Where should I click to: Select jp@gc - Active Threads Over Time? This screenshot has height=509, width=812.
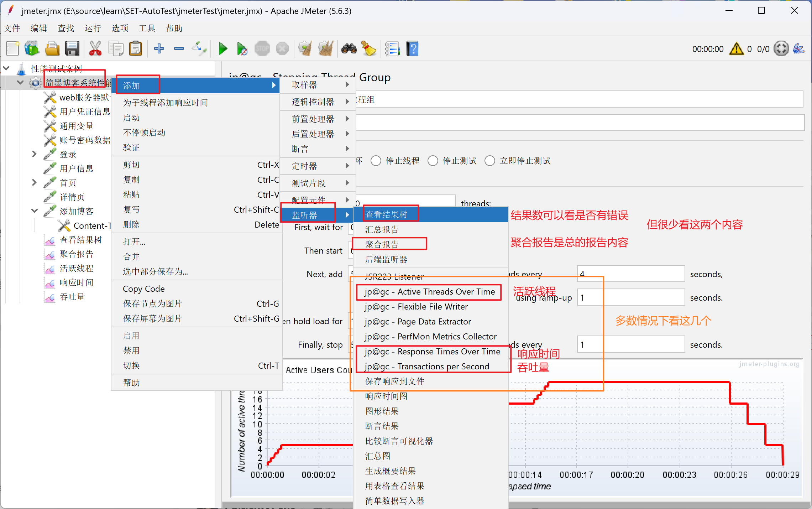pos(431,292)
